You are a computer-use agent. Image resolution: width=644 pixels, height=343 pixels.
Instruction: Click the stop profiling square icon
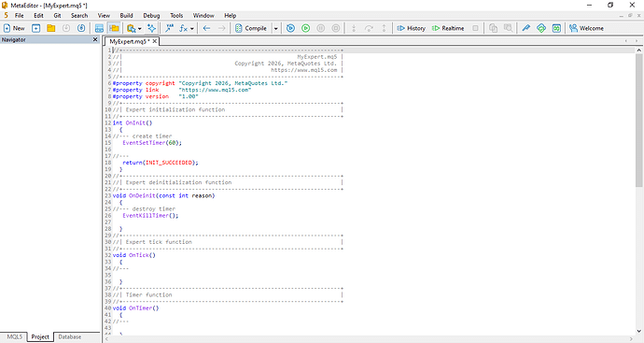coord(475,28)
